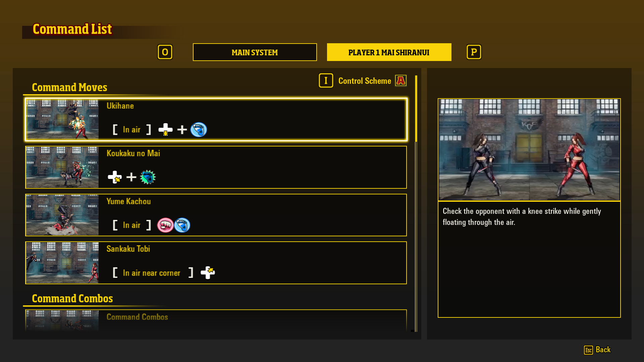Toggle the Control Scheme type A badge
The image size is (644, 362).
pyautogui.click(x=401, y=80)
